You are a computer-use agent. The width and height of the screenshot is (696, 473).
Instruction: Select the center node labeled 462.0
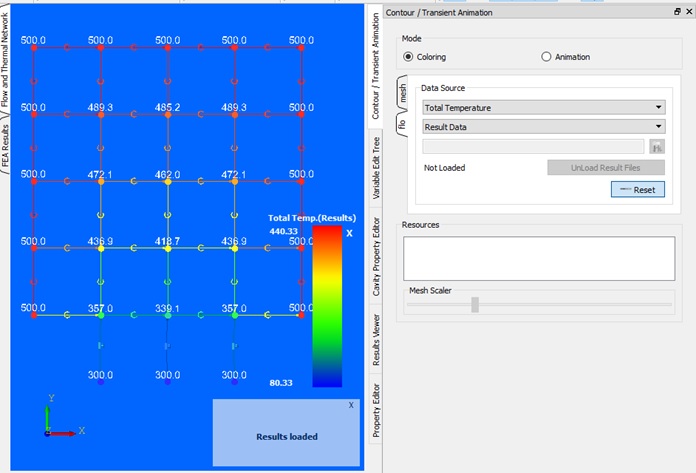(x=167, y=182)
